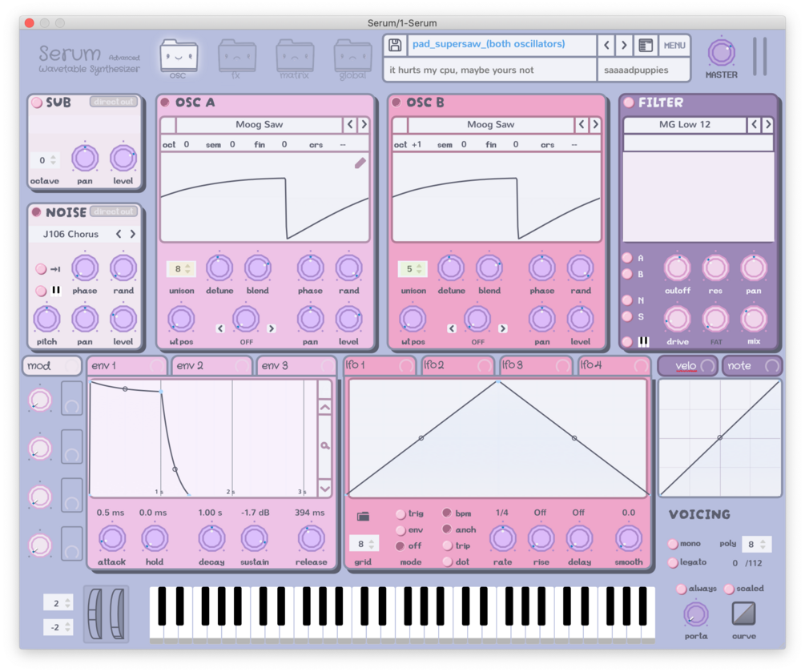Click the porta knob

pos(695,614)
